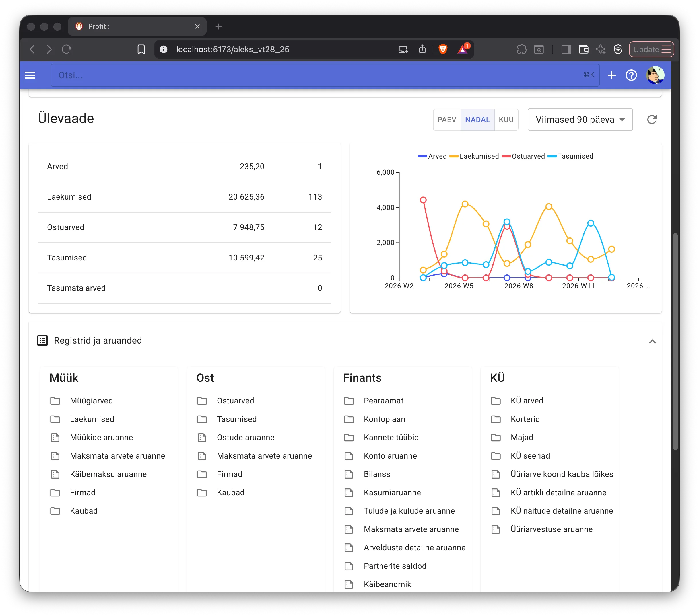Click the Laekumised amount 20 625,36

pos(246,197)
